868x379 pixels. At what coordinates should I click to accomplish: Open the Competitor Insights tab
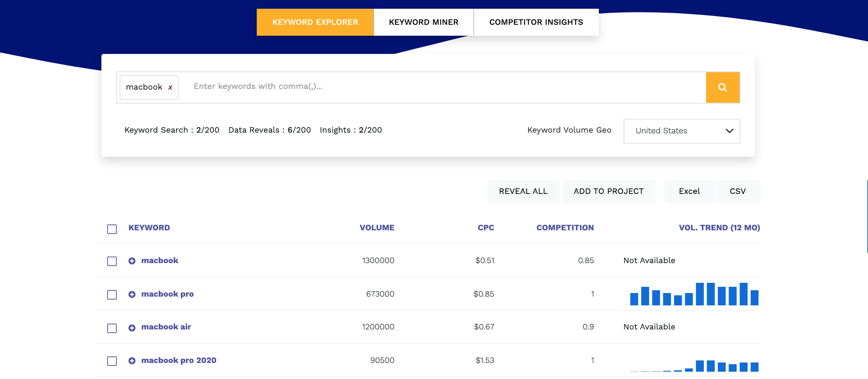[536, 22]
